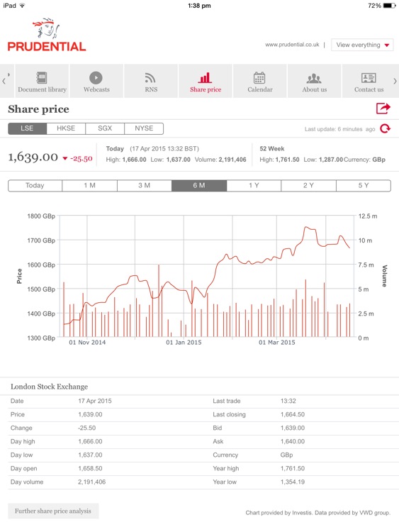Tap the 1,761.50 Year high table value
The width and height of the screenshot is (399, 532).
(293, 468)
